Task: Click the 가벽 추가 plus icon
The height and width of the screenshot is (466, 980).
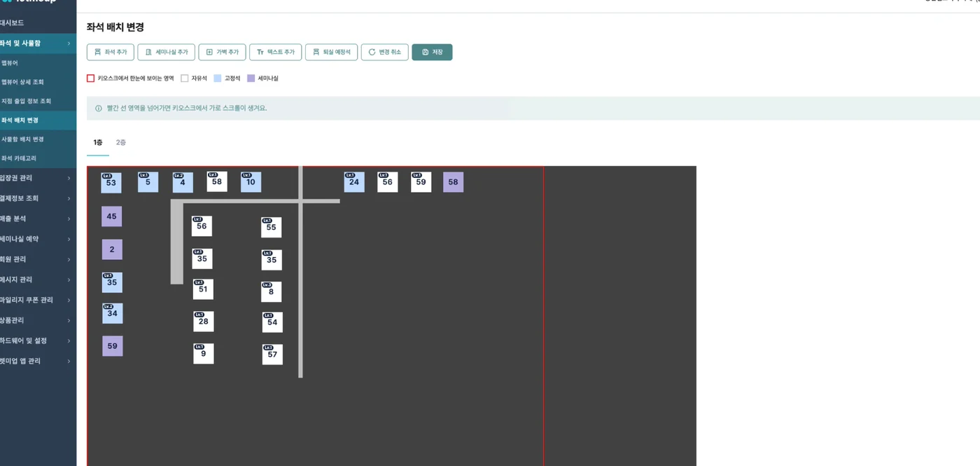Action: pos(209,53)
